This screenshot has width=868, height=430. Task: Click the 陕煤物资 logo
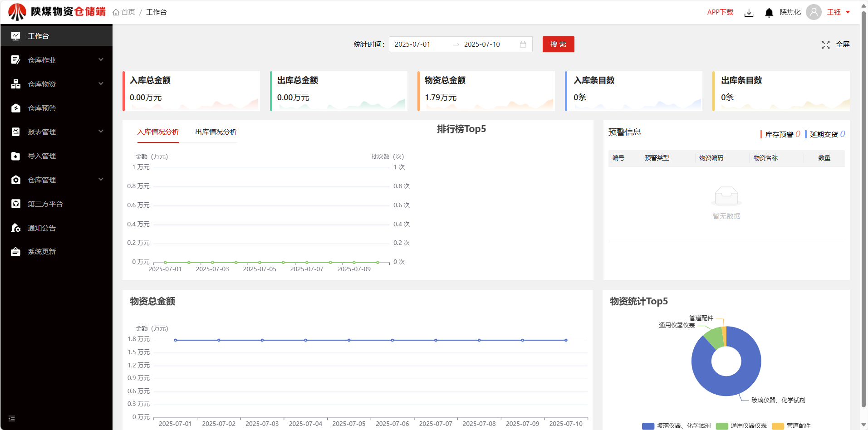coord(57,12)
